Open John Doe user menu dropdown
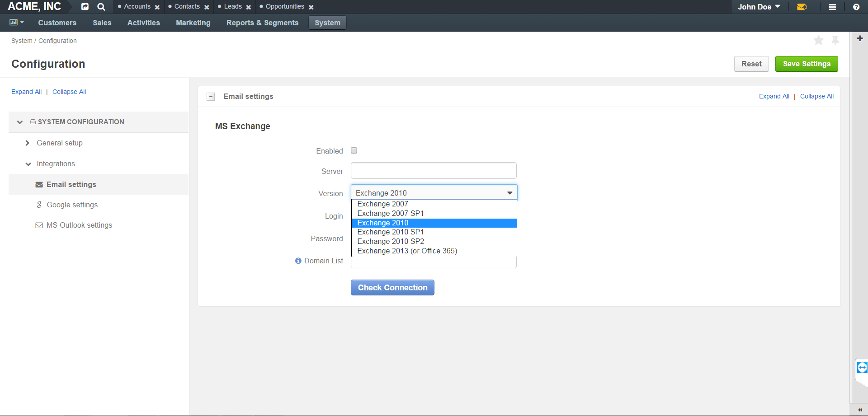Image resolution: width=868 pixels, height=416 pixels. (x=759, y=7)
